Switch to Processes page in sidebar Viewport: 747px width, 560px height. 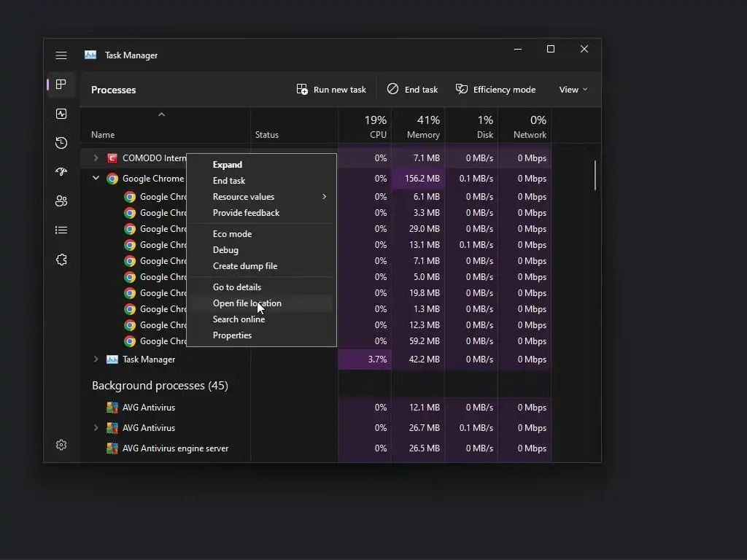pyautogui.click(x=61, y=85)
